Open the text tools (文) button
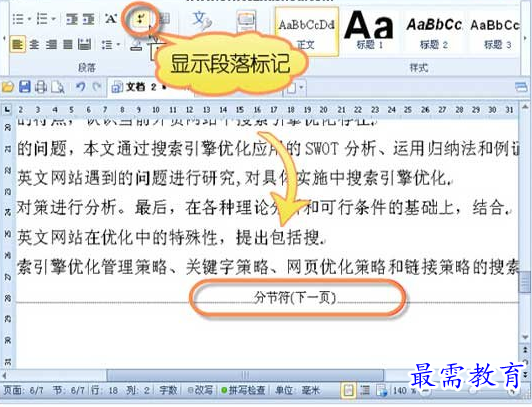 202,20
